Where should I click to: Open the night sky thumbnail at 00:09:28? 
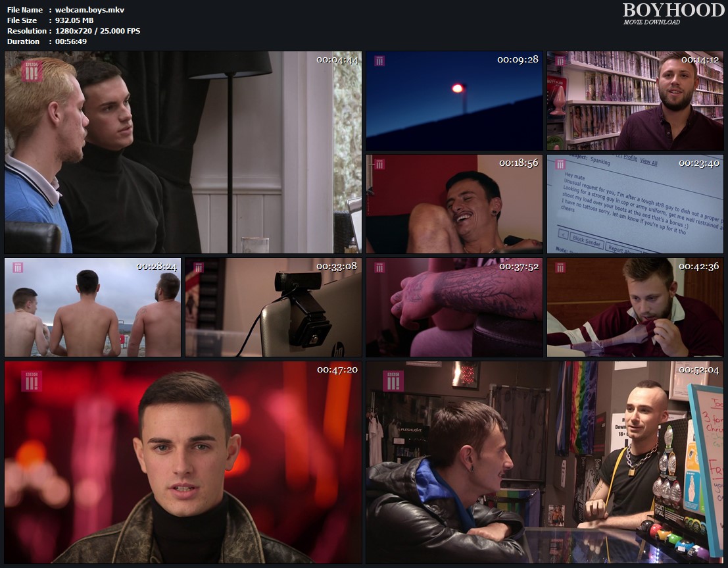pyautogui.click(x=454, y=101)
